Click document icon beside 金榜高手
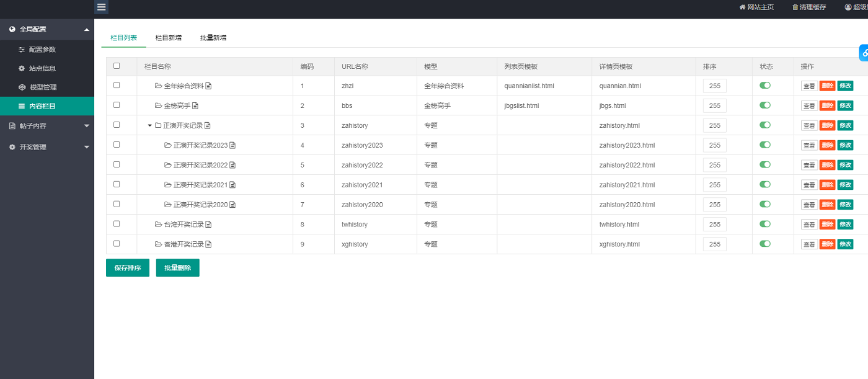The image size is (868, 379). tap(195, 106)
